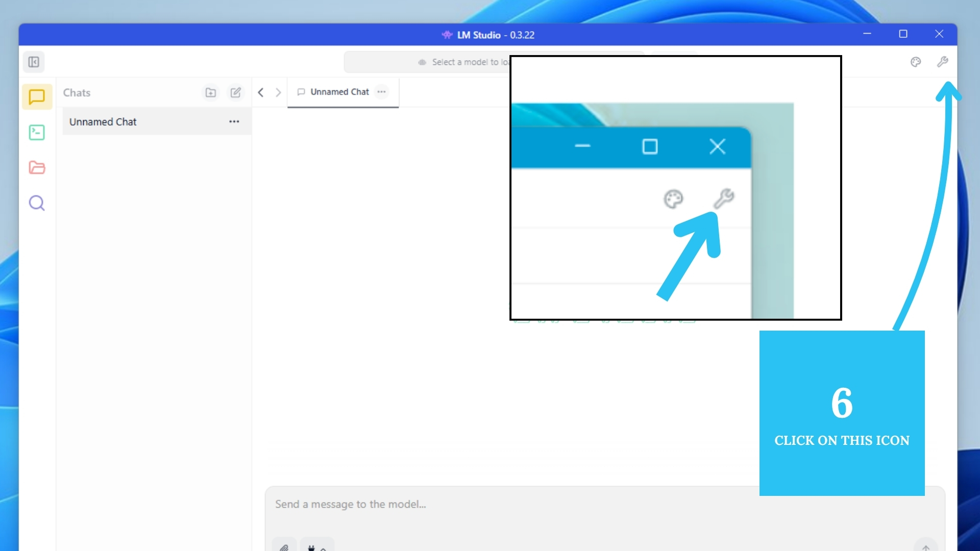Click the Chats panel heading
Viewport: 980px width, 551px height.
pyautogui.click(x=77, y=93)
